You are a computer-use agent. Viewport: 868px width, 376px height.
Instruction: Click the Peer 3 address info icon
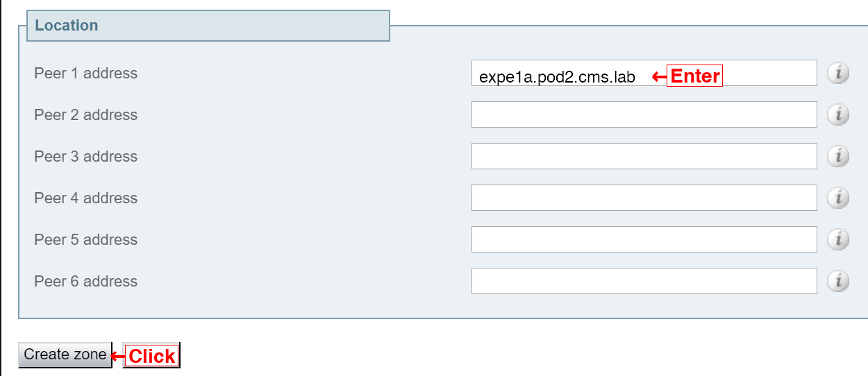click(838, 156)
